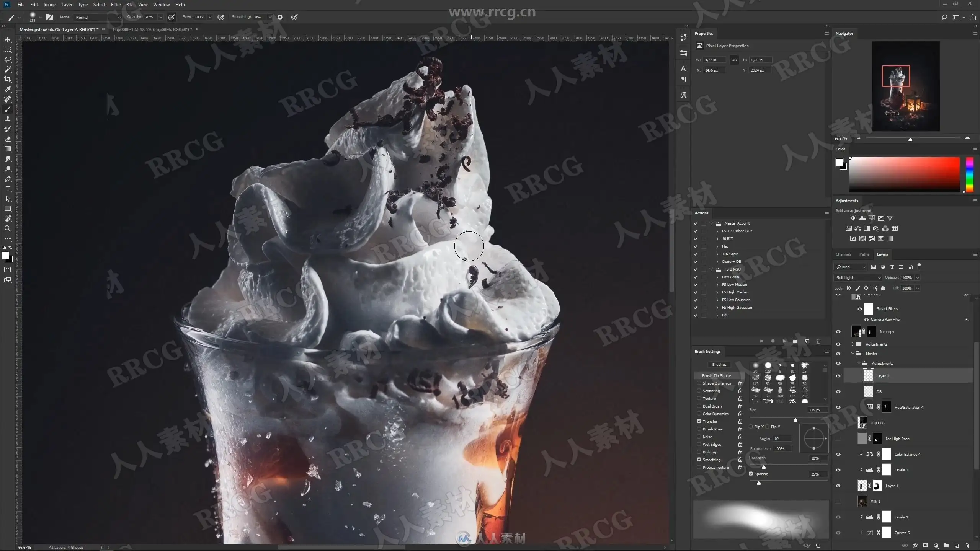Select the Dodge tool
This screenshot has width=980, height=551.
click(x=8, y=169)
